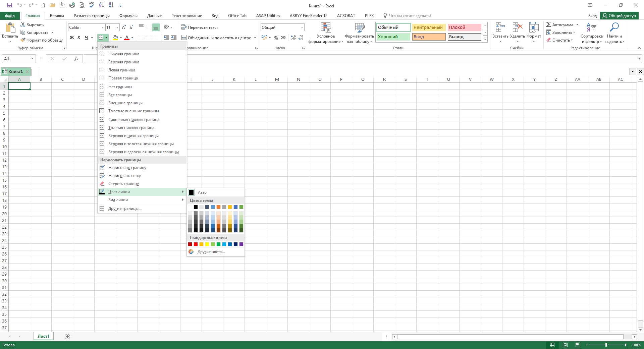This screenshot has height=349, width=644.
Task: Click the fill color bucket icon
Action: tap(115, 38)
